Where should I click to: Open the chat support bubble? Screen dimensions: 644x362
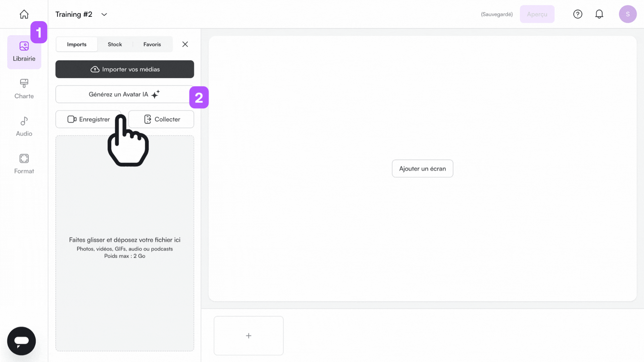click(21, 341)
